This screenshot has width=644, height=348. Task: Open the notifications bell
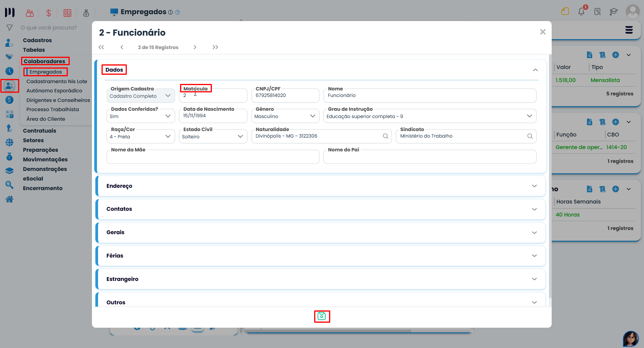[x=582, y=11]
